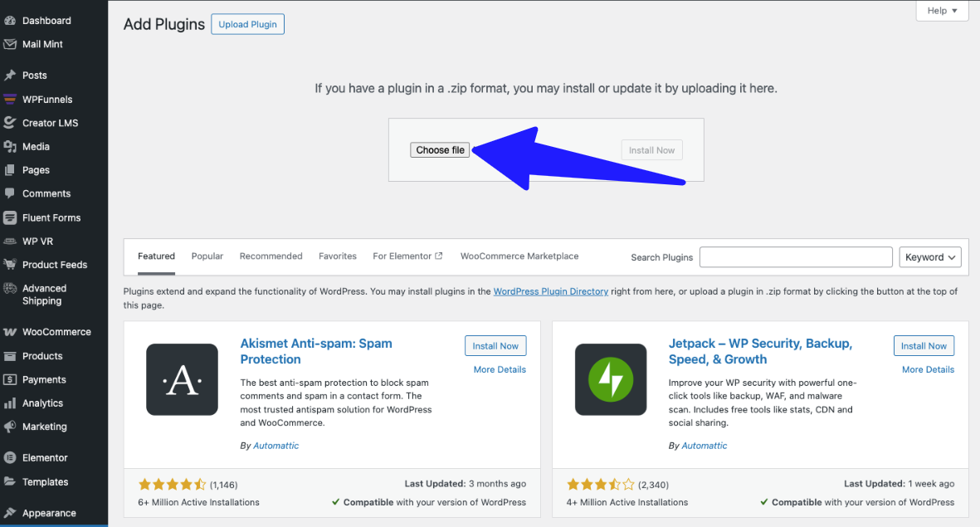
Task: Click the Akismet plugin logo thumbnail
Action: [182, 379]
